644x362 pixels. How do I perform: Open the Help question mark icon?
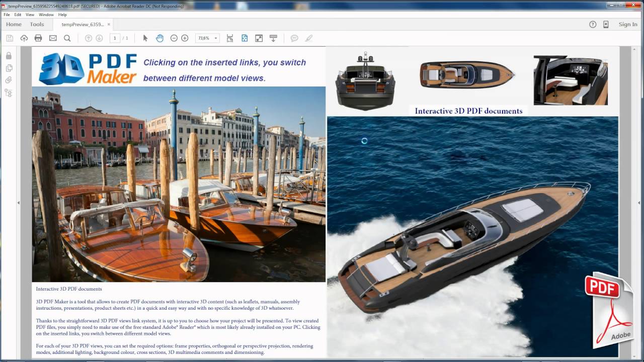[593, 24]
